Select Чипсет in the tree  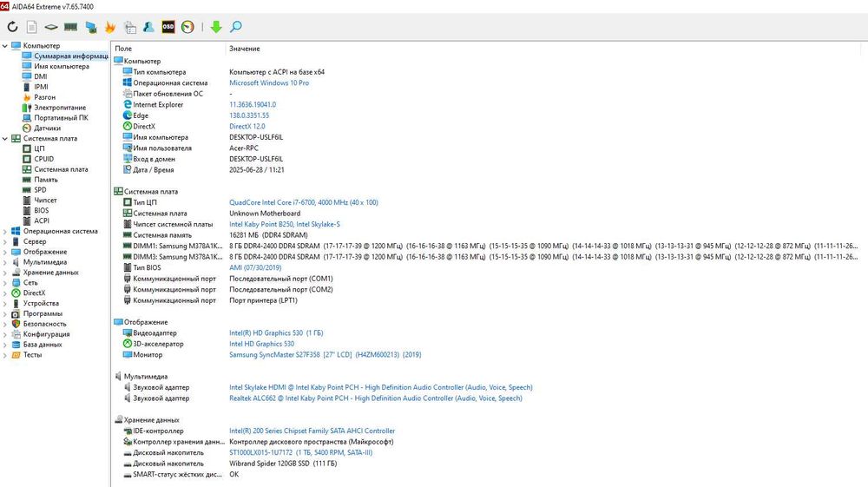(45, 200)
